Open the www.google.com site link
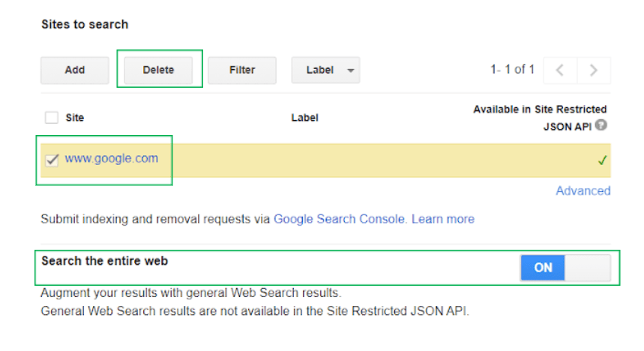The image size is (644, 351). tap(111, 158)
